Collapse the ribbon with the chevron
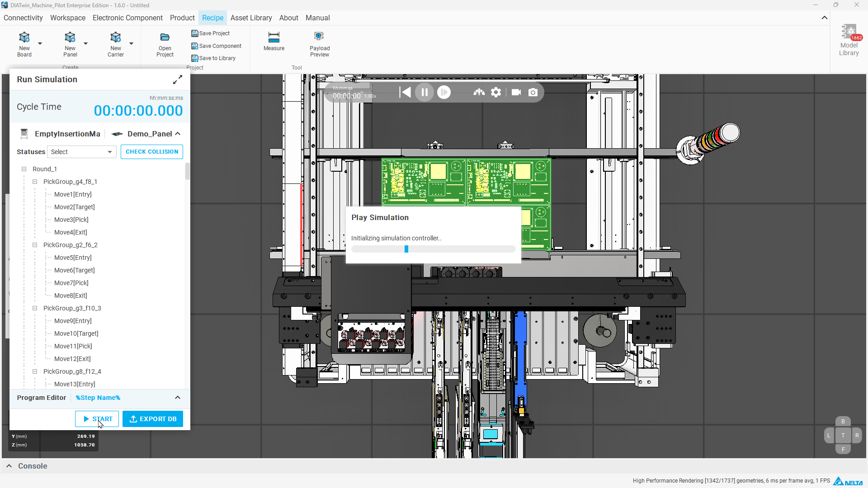 click(825, 18)
